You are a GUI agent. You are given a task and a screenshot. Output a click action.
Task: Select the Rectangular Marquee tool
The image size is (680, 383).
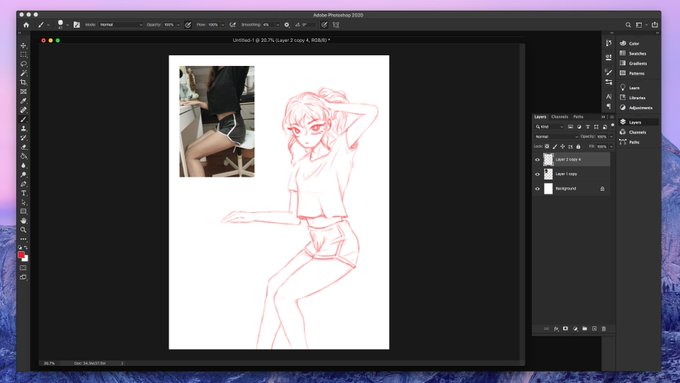coord(23,55)
